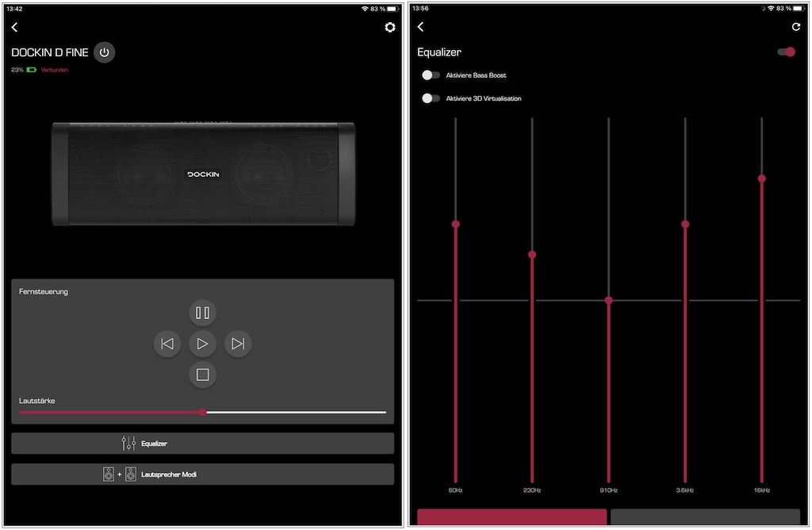Open settings gear on speaker screen
812x530 pixels.
[x=390, y=27]
